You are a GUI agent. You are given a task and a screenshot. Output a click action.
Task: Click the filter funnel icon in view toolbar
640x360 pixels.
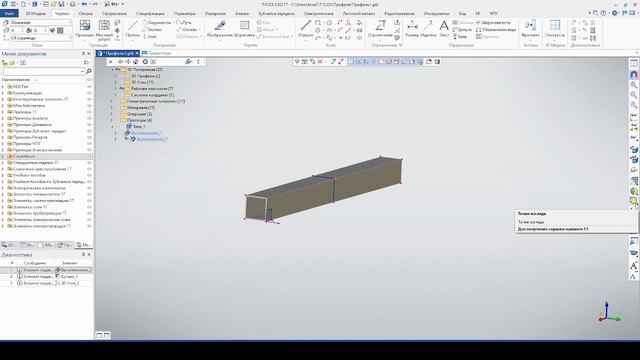pos(297,62)
